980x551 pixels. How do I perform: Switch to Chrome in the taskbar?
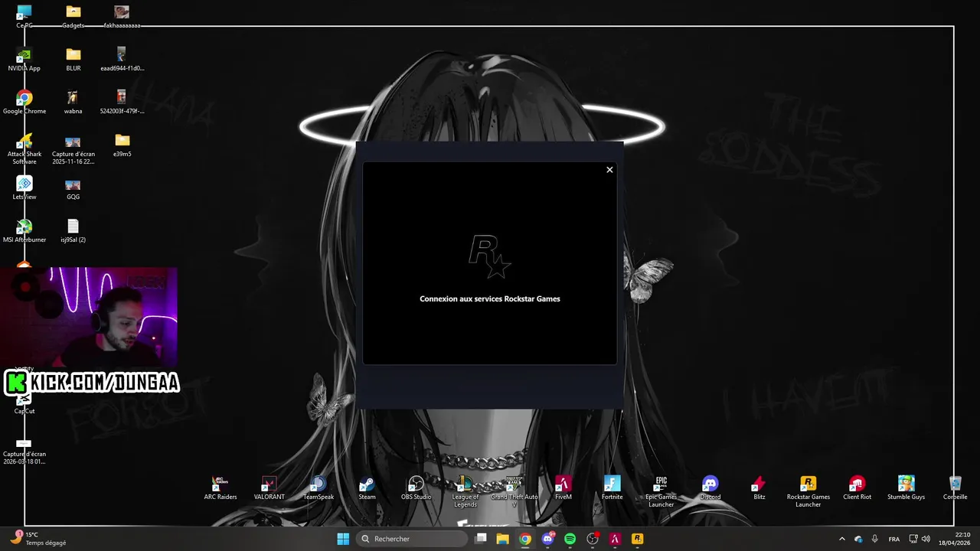pyautogui.click(x=525, y=539)
